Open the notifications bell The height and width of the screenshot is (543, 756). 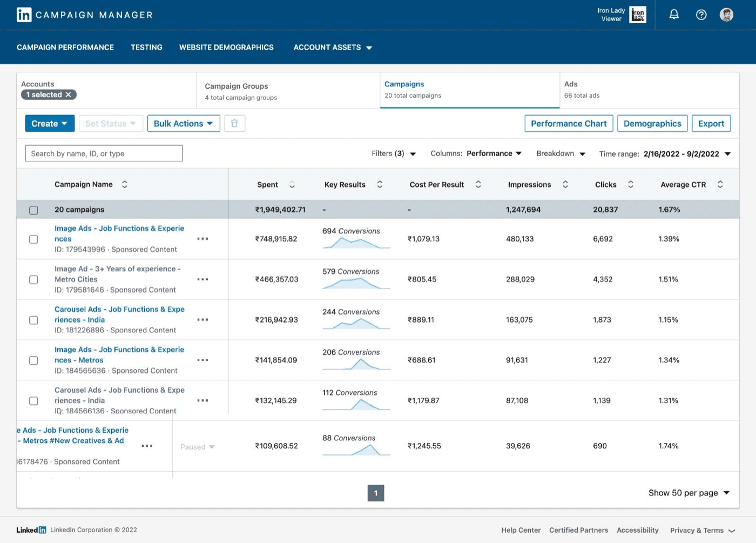pyautogui.click(x=674, y=15)
